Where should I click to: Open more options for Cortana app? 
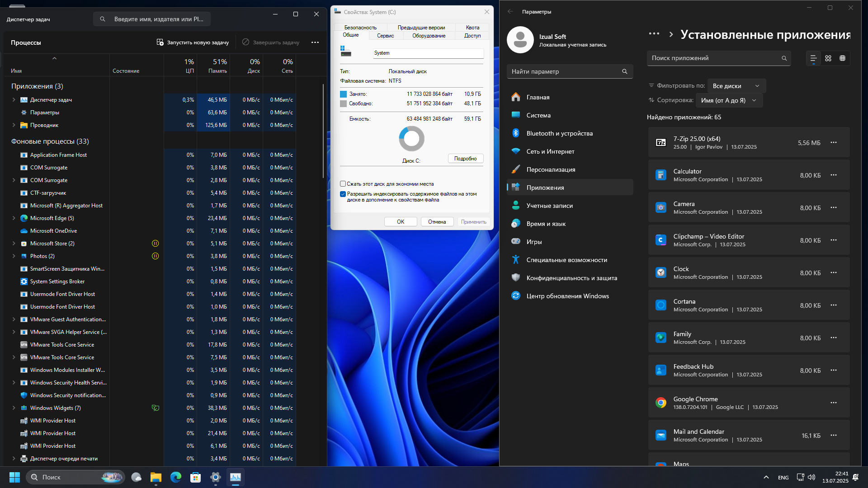click(x=834, y=305)
